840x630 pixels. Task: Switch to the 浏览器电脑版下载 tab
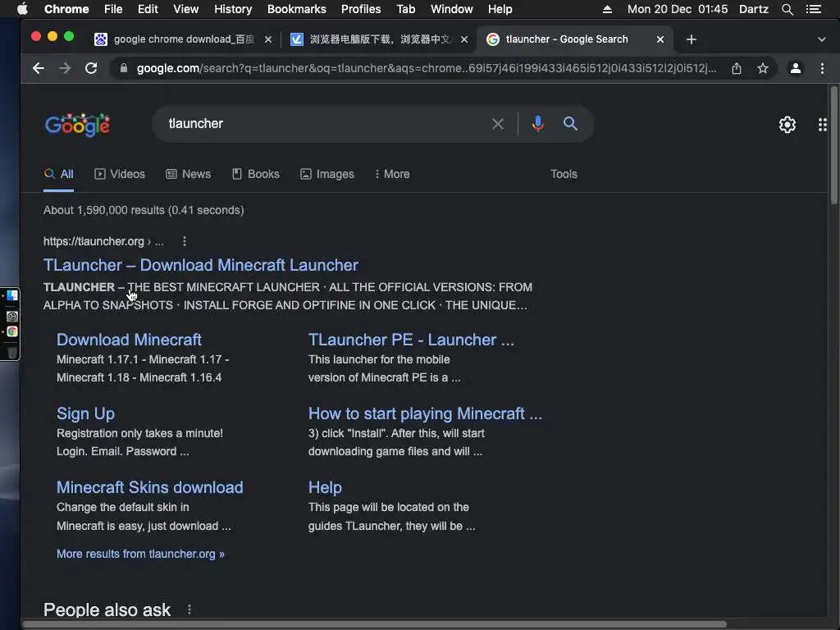(381, 39)
